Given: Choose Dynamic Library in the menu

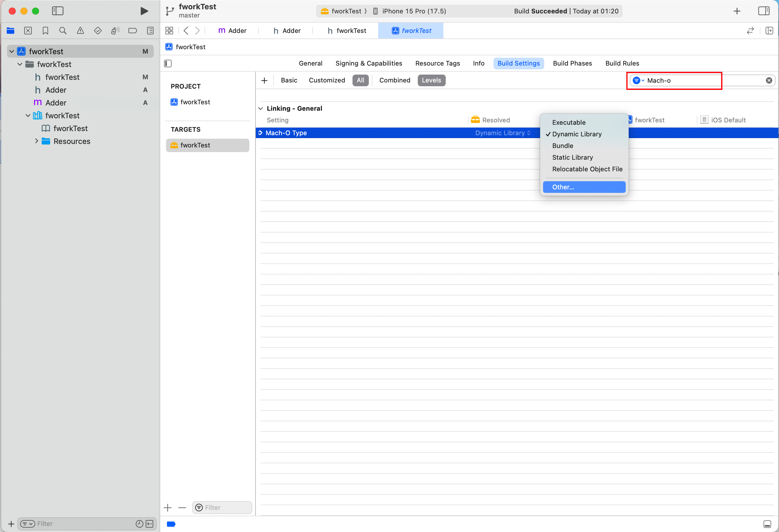Looking at the screenshot, I should pos(584,134).
